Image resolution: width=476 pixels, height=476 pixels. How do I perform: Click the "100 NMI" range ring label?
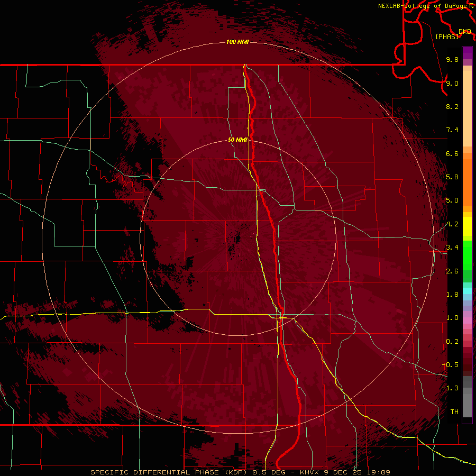point(237,42)
